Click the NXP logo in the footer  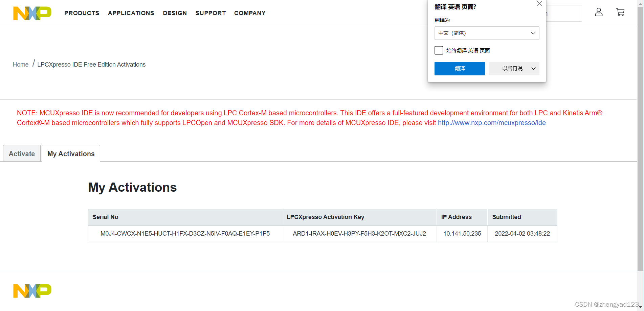[x=32, y=291]
